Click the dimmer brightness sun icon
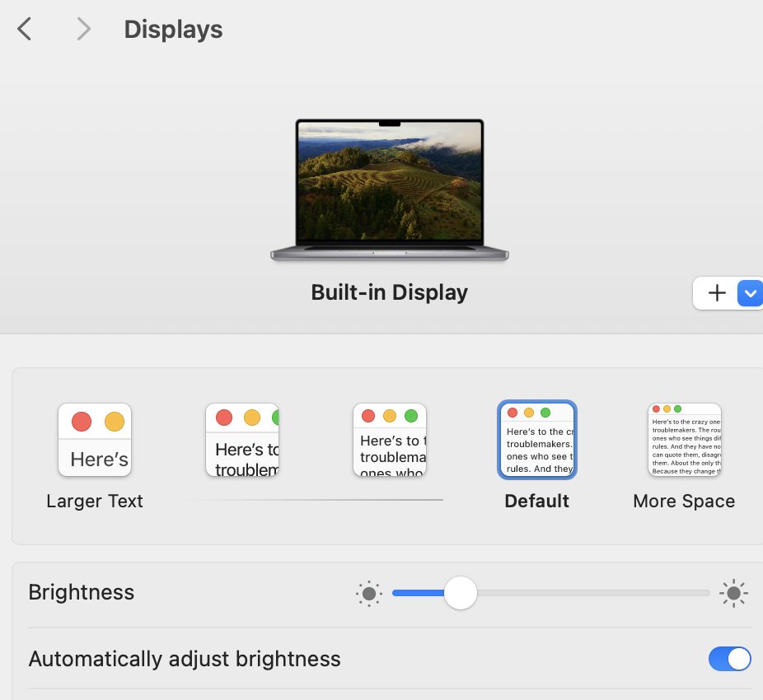 coord(368,593)
